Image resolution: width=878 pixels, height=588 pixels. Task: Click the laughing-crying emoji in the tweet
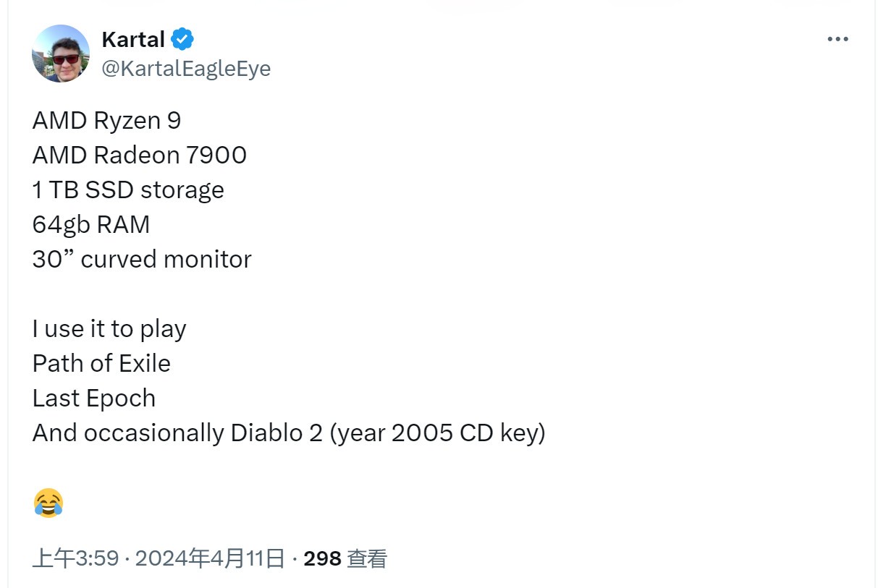[48, 503]
